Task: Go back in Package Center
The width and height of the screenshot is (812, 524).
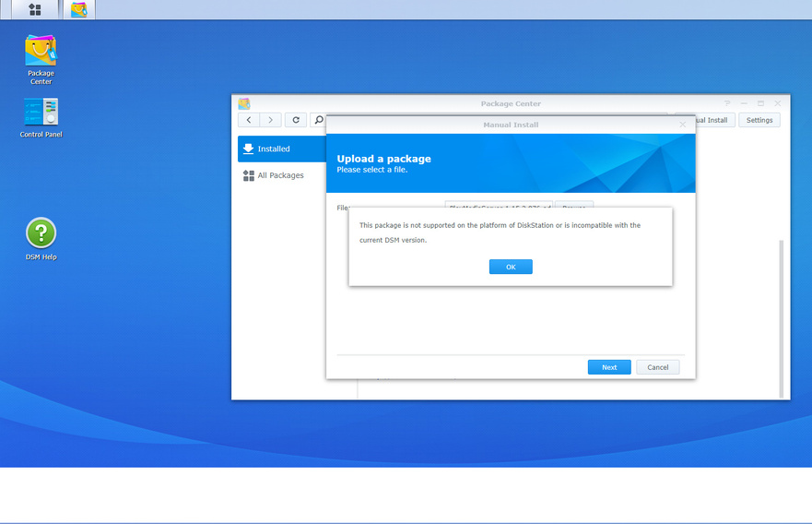Action: click(x=249, y=120)
